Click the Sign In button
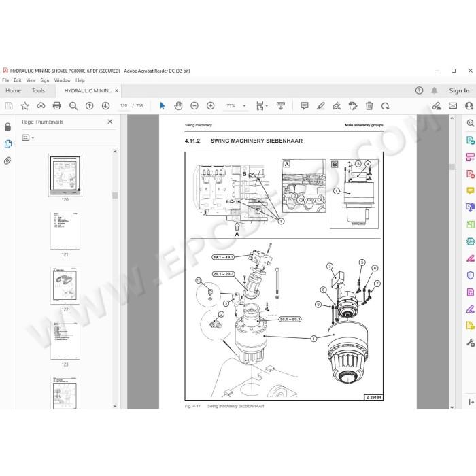This screenshot has width=476, height=476. tap(459, 90)
